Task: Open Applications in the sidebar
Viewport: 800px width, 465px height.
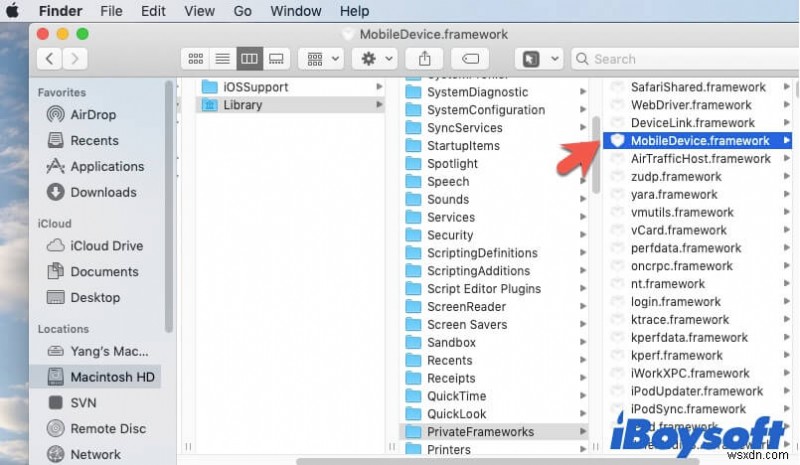Action: click(x=107, y=166)
